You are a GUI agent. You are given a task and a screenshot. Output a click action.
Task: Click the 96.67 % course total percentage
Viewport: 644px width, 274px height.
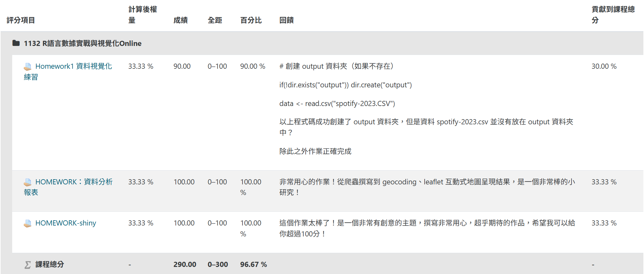coord(253,264)
